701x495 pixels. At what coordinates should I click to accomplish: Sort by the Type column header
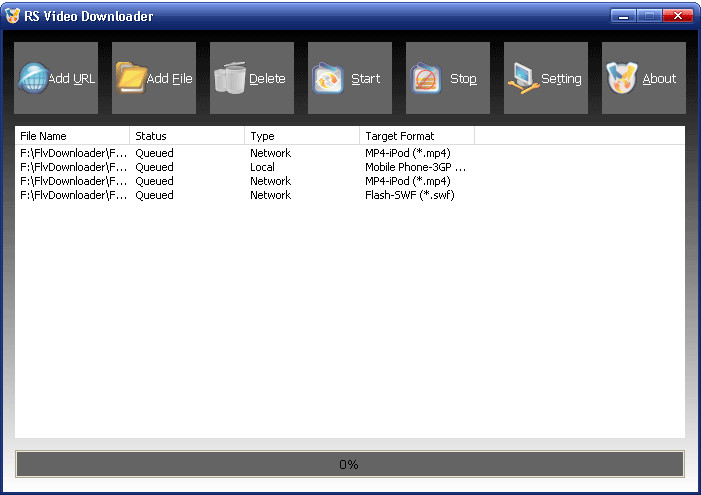pos(302,136)
